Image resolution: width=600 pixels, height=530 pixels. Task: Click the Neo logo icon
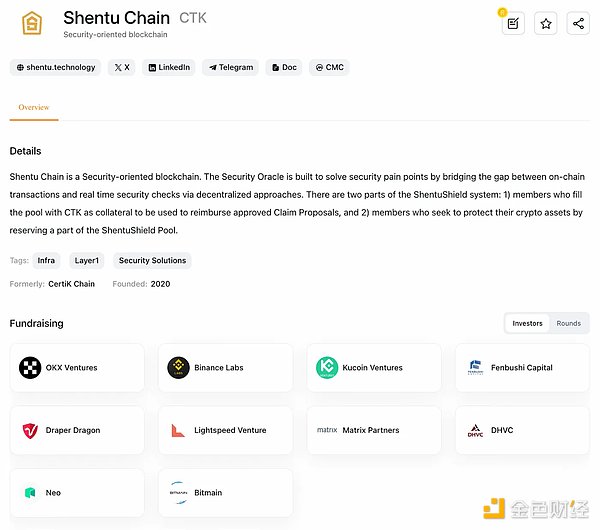pos(30,493)
